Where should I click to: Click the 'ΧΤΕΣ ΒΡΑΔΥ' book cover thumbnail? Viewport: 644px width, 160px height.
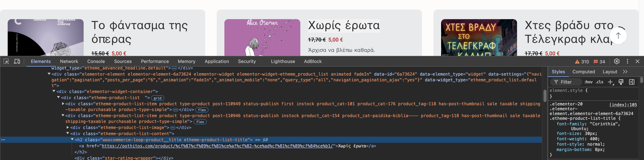[479, 38]
